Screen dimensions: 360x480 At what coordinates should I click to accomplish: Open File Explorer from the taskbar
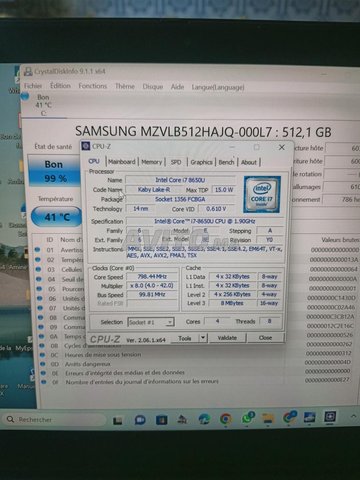click(x=268, y=418)
